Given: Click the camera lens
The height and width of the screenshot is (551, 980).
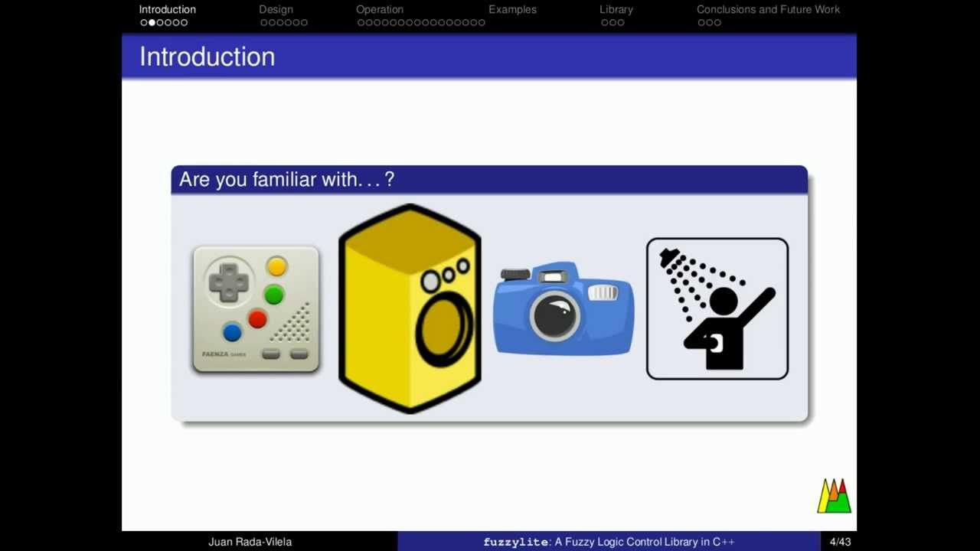Looking at the screenshot, I should [x=555, y=315].
